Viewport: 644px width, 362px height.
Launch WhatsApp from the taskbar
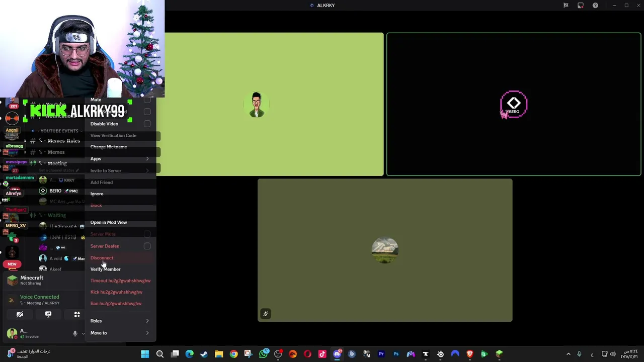(263, 354)
